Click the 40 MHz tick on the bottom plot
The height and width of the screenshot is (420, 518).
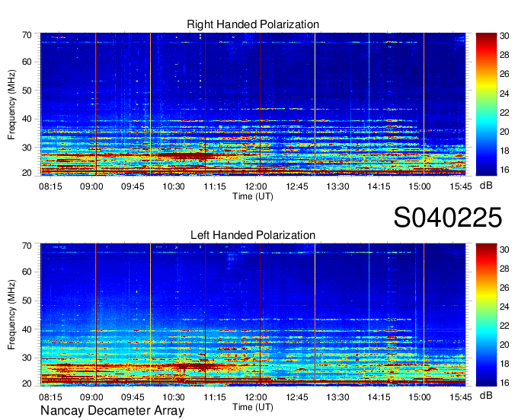27,329
